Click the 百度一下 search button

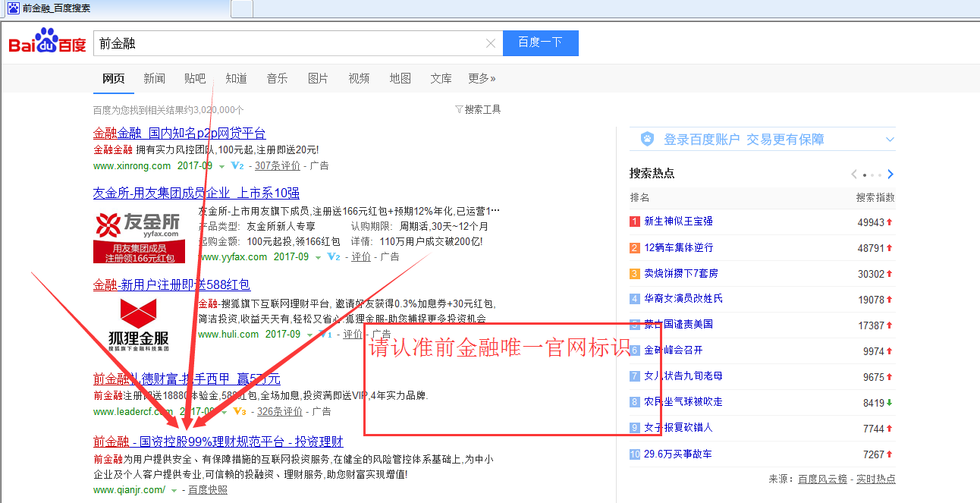540,43
